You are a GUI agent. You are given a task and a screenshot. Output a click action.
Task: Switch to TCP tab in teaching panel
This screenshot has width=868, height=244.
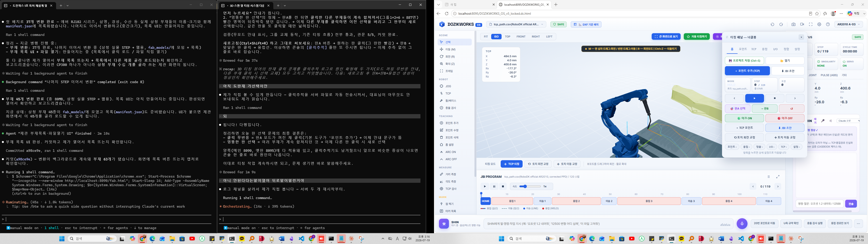(754, 49)
